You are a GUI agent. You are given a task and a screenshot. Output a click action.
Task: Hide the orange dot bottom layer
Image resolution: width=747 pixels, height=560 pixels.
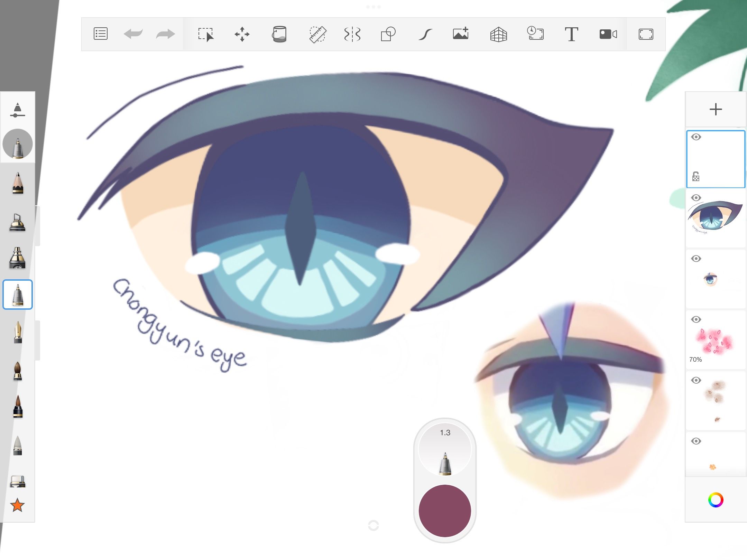coord(696,441)
